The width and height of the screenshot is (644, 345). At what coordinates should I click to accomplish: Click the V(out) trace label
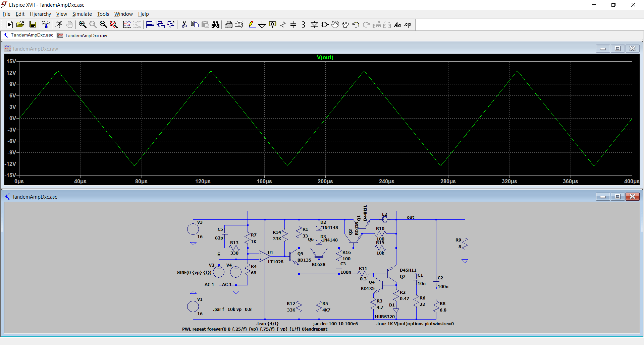click(325, 57)
